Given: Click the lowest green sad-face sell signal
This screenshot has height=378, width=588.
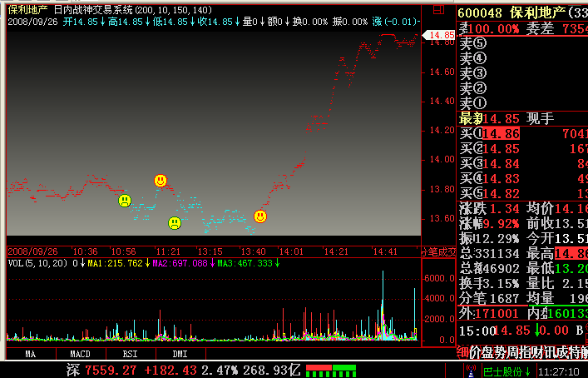Looking at the screenshot, I should point(175,223).
